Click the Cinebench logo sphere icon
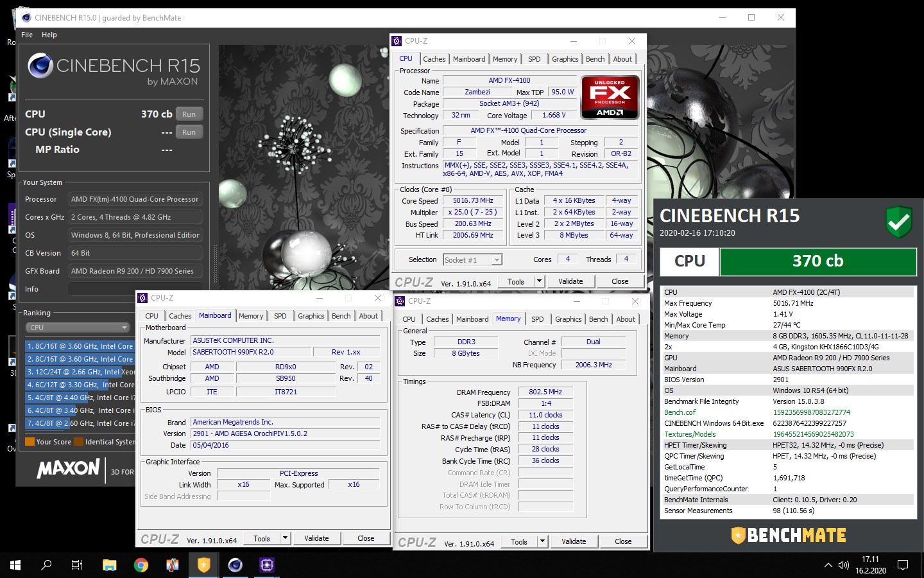Image resolution: width=924 pixels, height=578 pixels. tap(40, 66)
